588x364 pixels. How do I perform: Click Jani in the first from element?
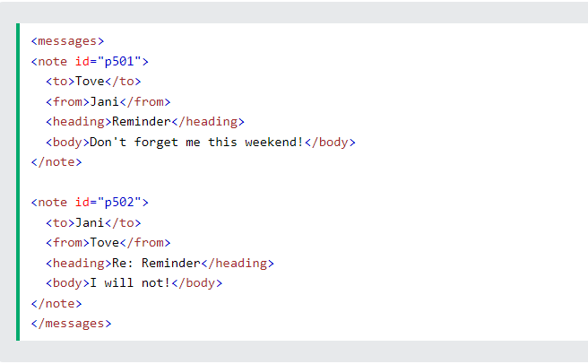pos(104,101)
